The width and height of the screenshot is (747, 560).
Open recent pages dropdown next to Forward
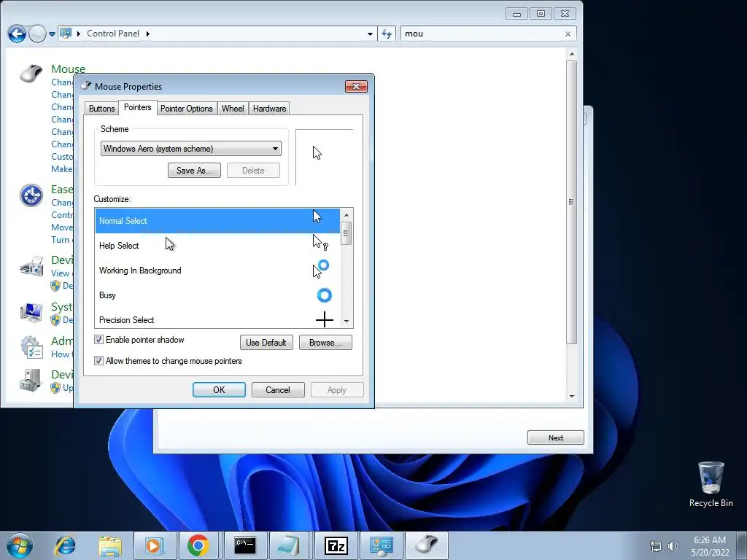[52, 34]
